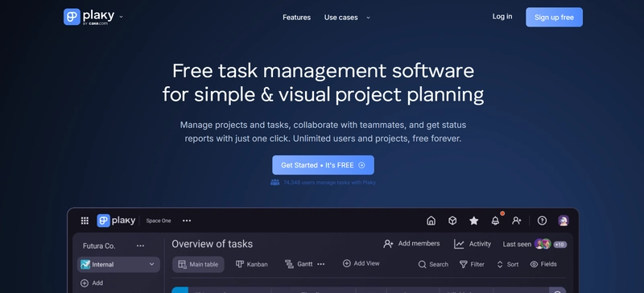
Task: Expand the chevron beside the Plaky logo
Action: coord(121,17)
